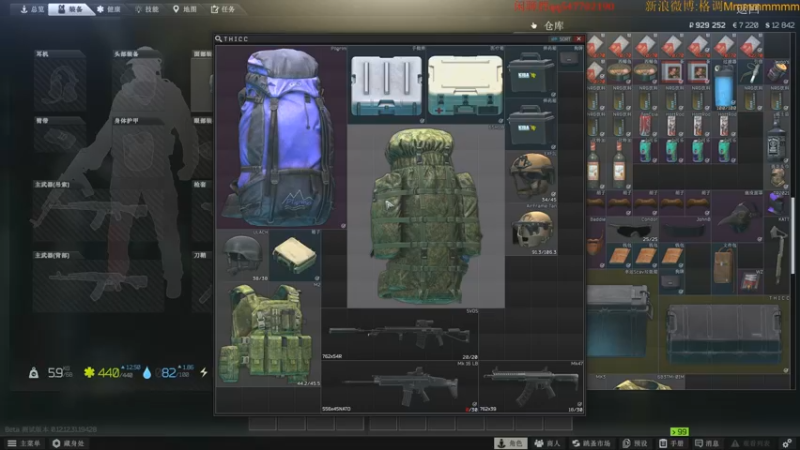Click the dollar balance $ 12 842
800x450 pixels.
pyautogui.click(x=780, y=25)
